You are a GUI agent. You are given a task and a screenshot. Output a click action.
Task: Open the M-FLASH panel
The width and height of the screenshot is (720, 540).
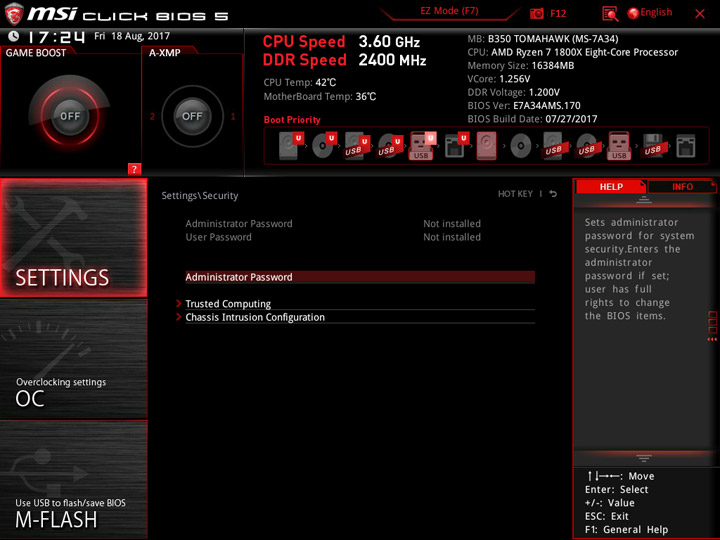[73, 479]
